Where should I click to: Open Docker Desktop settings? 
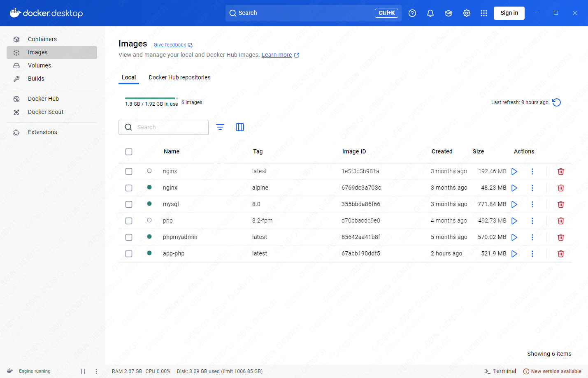(x=466, y=13)
